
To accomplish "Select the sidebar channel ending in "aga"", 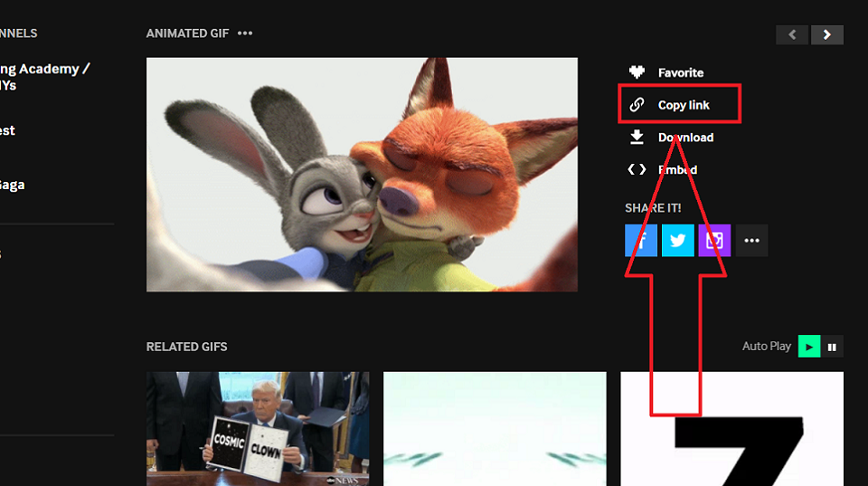I will click(13, 185).
